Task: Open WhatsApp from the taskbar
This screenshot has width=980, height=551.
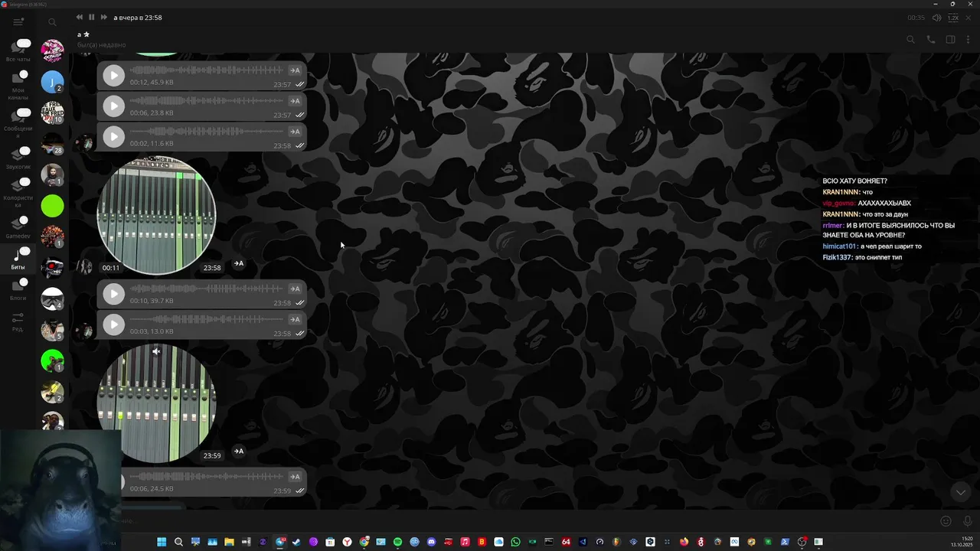Action: (x=515, y=542)
